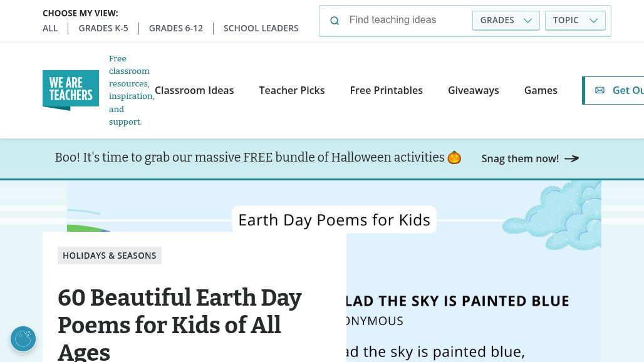644x362 pixels.
Task: Click the search magnifier icon
Action: click(x=335, y=21)
